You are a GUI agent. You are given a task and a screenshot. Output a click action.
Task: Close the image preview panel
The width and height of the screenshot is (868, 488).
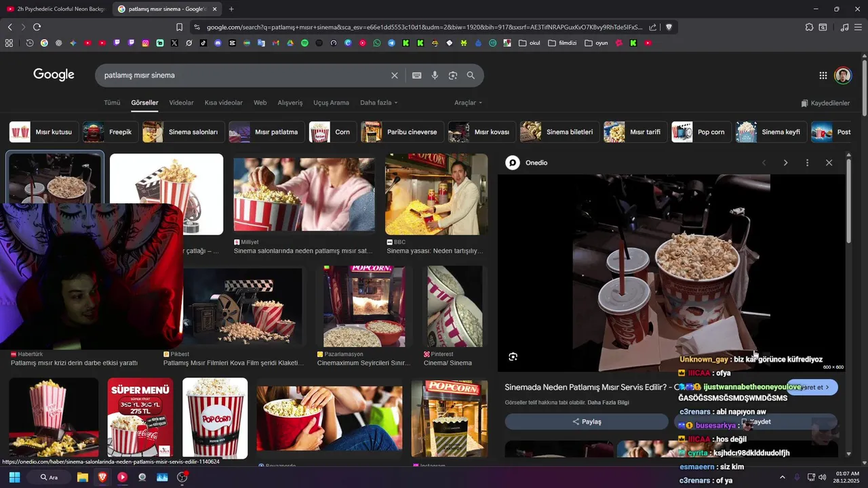click(829, 163)
